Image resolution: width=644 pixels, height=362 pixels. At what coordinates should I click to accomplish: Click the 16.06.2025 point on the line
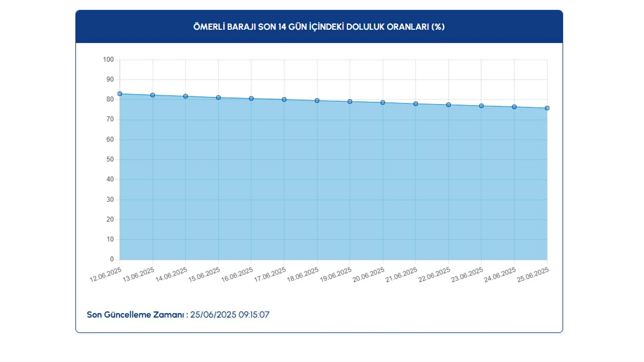click(x=251, y=99)
